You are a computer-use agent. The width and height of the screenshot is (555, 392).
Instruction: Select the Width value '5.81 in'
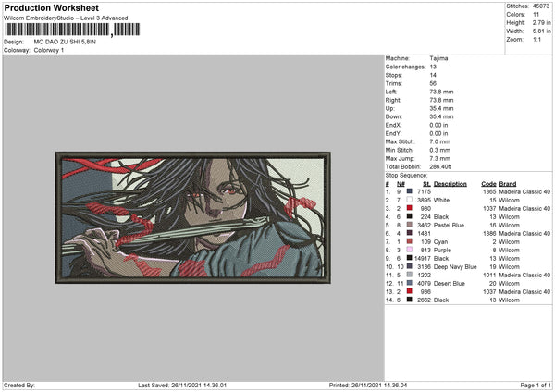[x=541, y=31]
